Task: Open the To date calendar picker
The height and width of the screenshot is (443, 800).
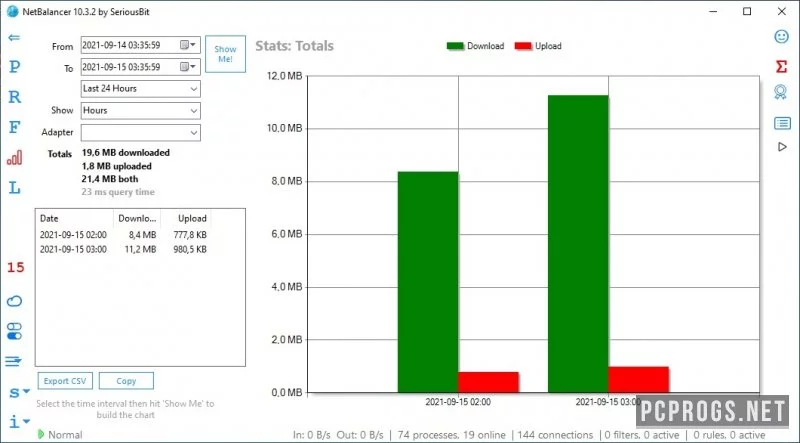Action: 188,67
